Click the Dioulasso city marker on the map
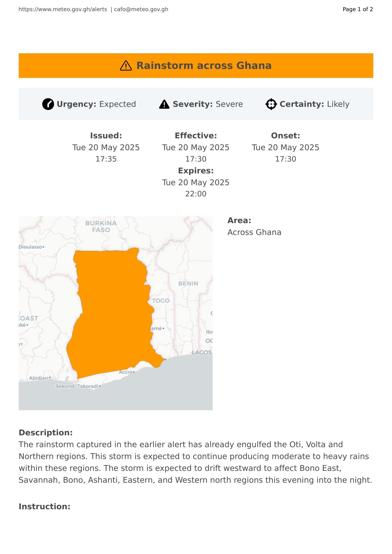The height and width of the screenshot is (554, 392). pos(43,247)
